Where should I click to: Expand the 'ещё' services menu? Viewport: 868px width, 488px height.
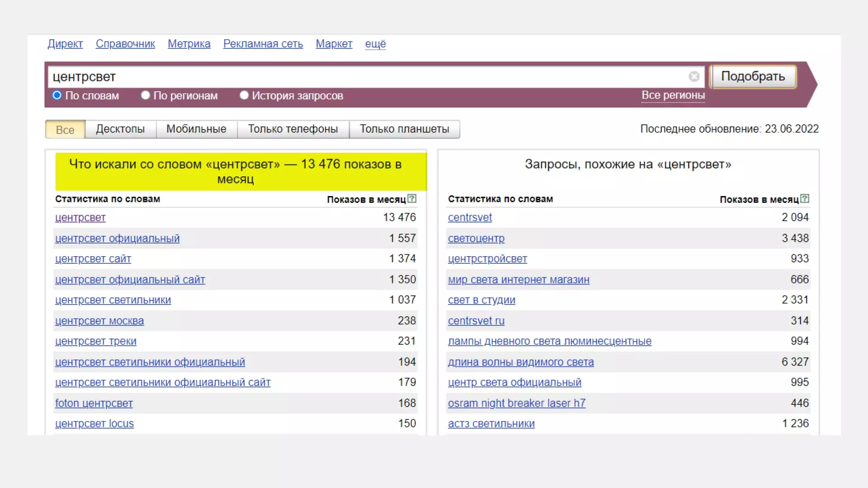(375, 44)
